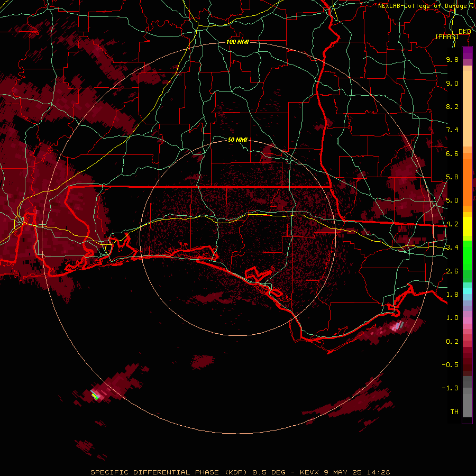
Task: Click the "50 NMI" range ring label
Action: point(237,140)
